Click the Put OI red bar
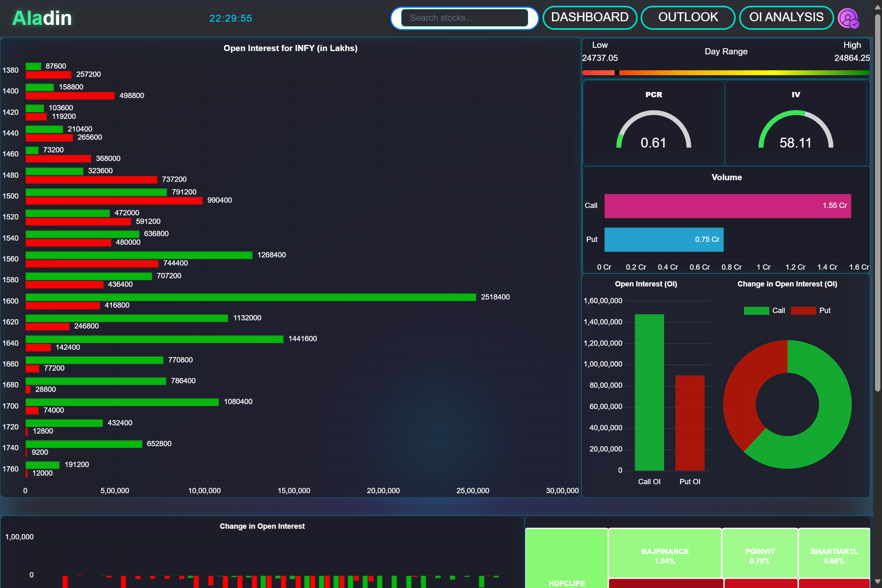The height and width of the screenshot is (588, 882). point(690,423)
